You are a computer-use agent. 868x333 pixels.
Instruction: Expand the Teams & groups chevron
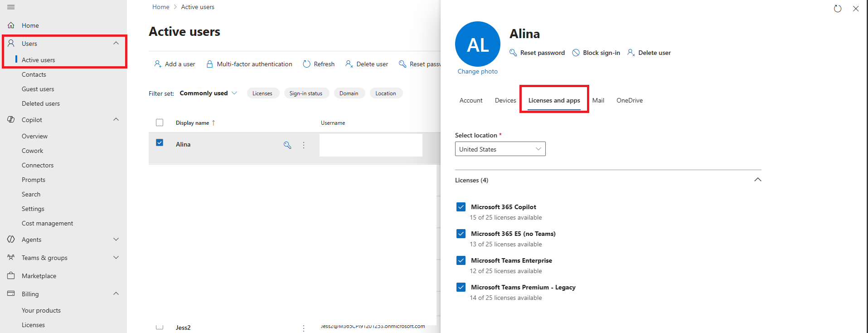116,257
